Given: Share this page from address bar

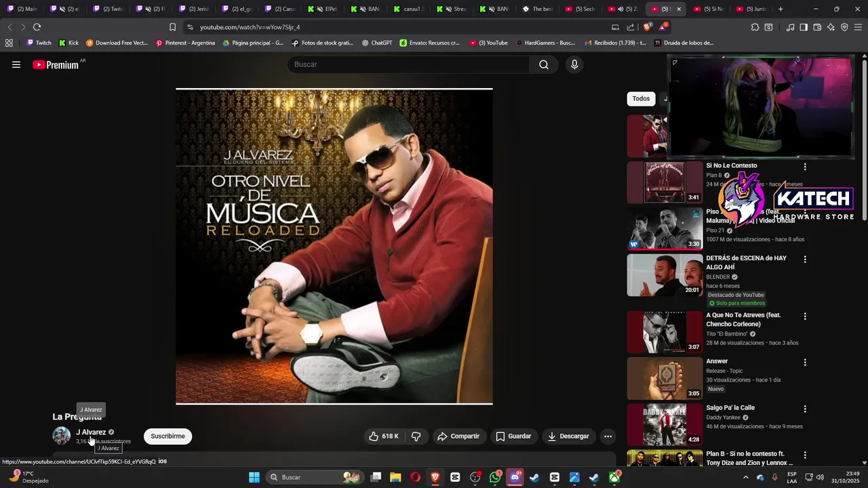Looking at the screenshot, I should click(631, 27).
